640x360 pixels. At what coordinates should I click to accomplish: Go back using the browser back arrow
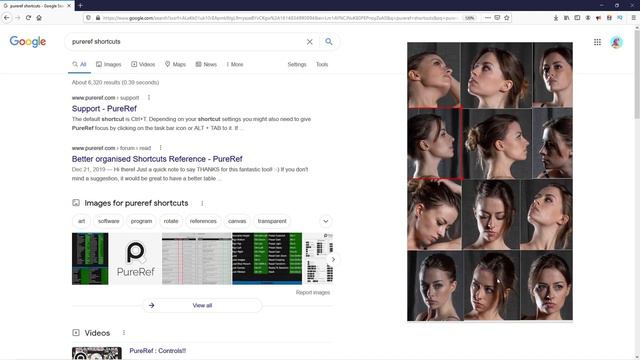[x=7, y=18]
